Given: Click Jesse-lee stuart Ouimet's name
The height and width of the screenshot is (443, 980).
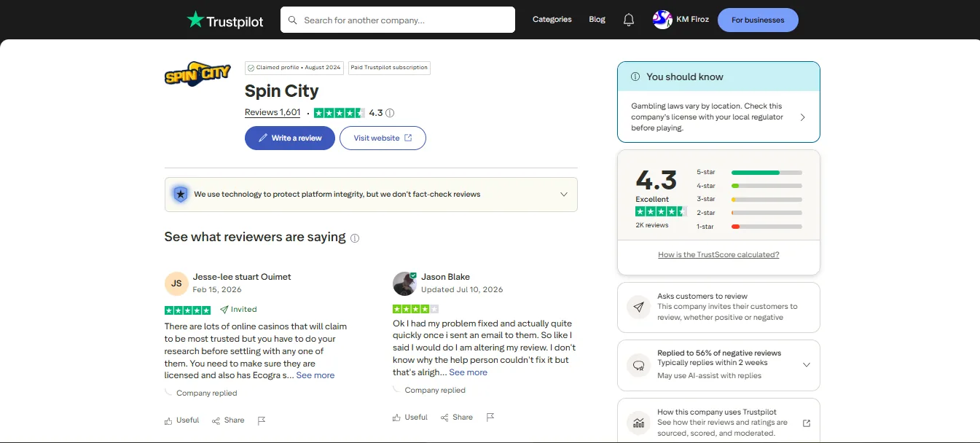Looking at the screenshot, I should click(242, 277).
